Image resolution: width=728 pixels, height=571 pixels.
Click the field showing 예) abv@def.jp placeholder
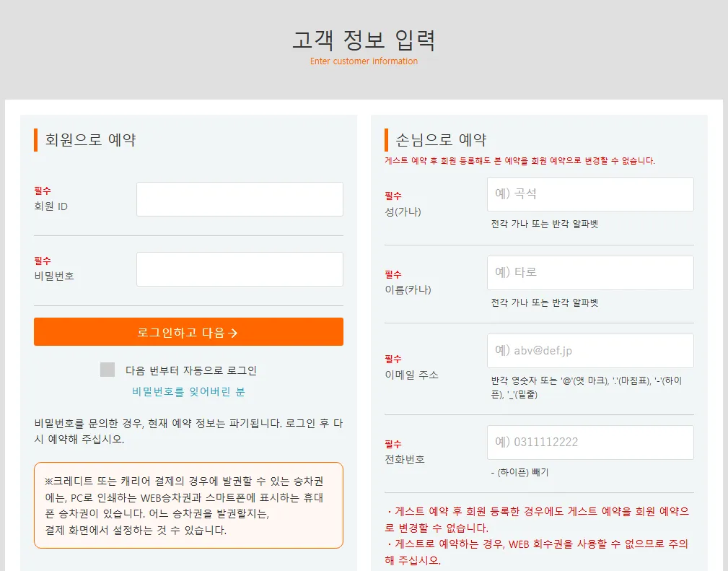(590, 350)
